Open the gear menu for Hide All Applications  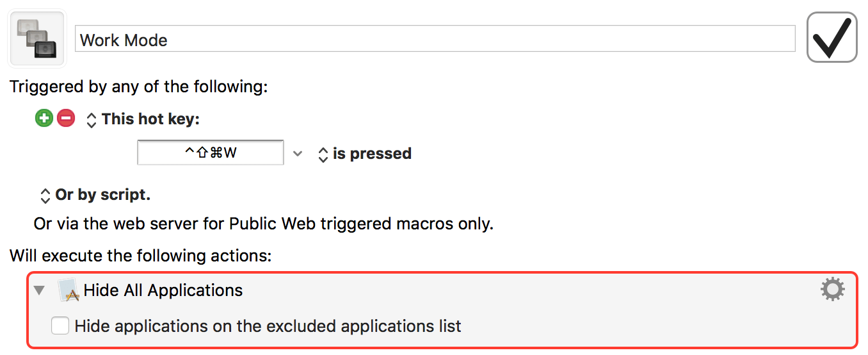pyautogui.click(x=832, y=290)
